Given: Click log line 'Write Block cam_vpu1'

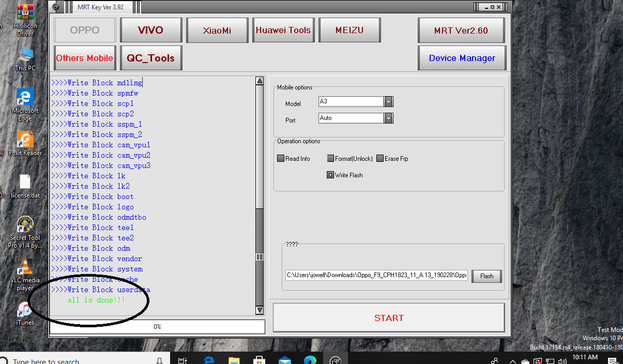Looking at the screenshot, I should [x=101, y=145].
